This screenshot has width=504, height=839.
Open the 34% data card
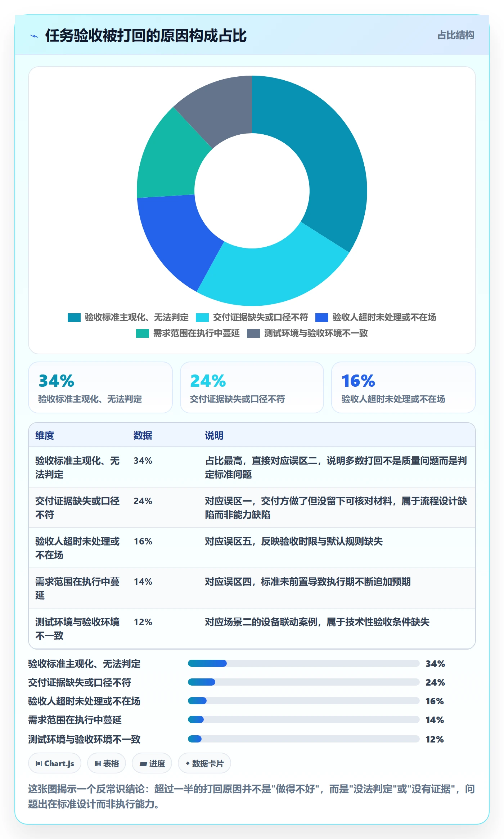coord(100,387)
